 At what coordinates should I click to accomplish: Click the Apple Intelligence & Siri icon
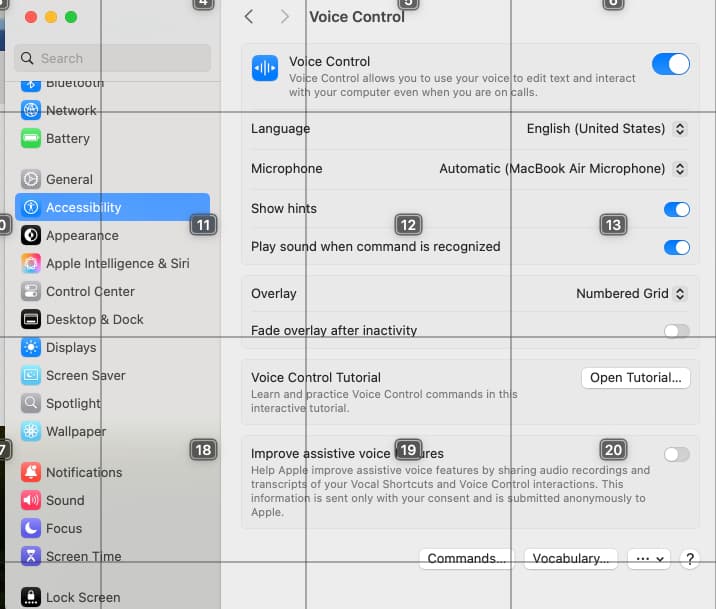pos(31,263)
